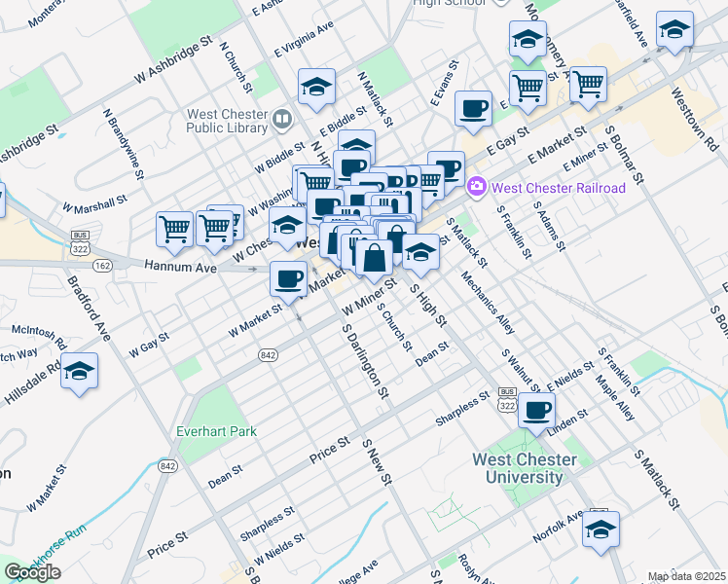Viewport: 728px width, 584px height.
Task: Open the Google logo link
Action: [32, 573]
